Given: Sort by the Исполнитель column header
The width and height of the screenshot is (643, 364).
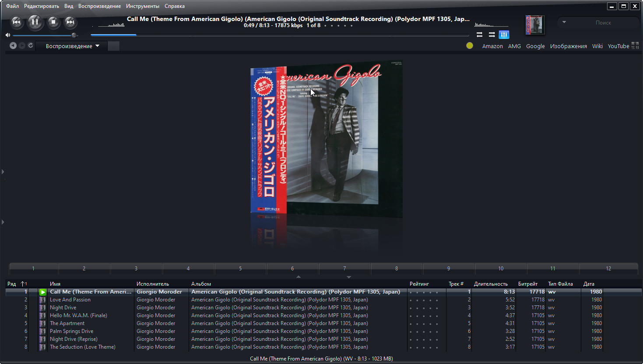Looking at the screenshot, I should [153, 284].
